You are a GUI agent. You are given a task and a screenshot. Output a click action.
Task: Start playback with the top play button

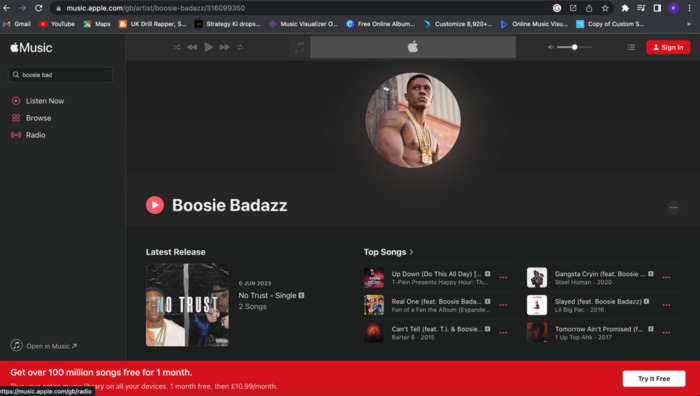point(208,47)
